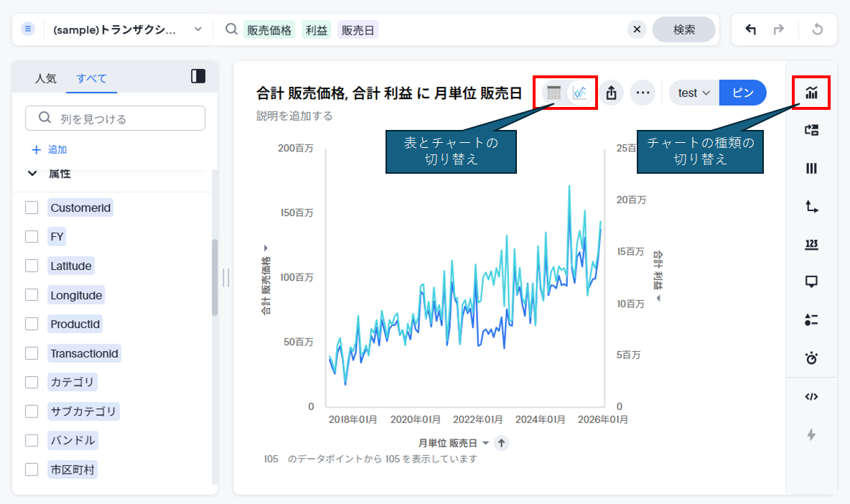Open the test liveboard dropdown
The width and height of the screenshot is (850, 504).
pos(694,93)
